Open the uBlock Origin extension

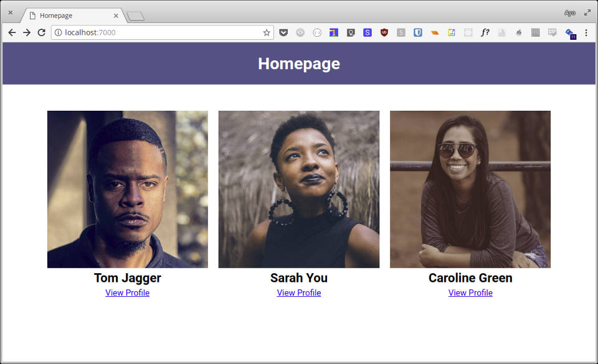click(x=384, y=33)
